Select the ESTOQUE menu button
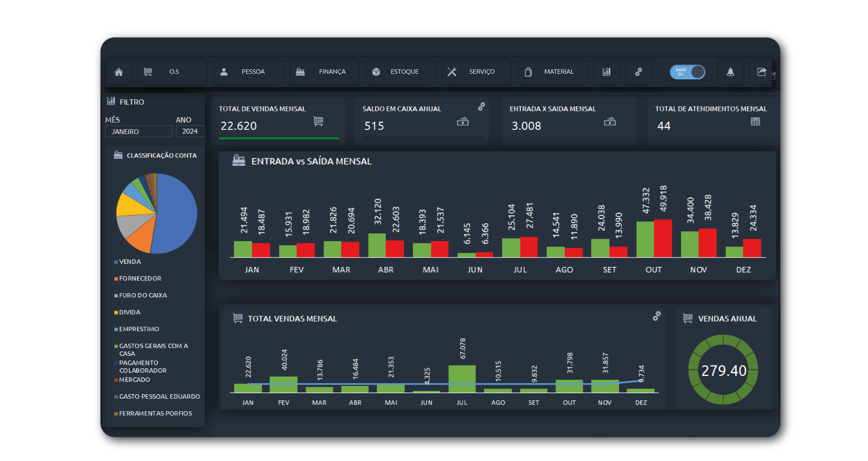Viewport: 868px width, 461px height. pyautogui.click(x=400, y=72)
